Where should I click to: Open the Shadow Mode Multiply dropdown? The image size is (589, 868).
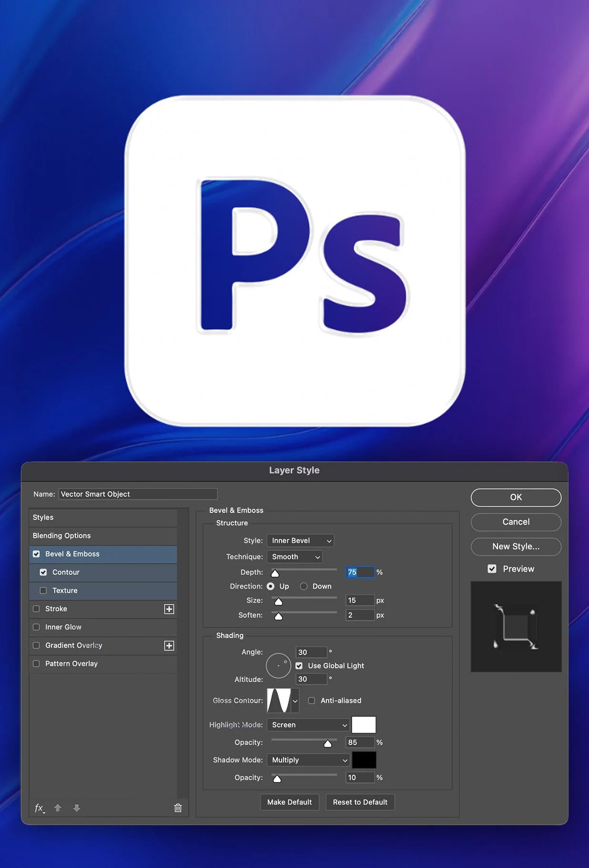coord(309,760)
